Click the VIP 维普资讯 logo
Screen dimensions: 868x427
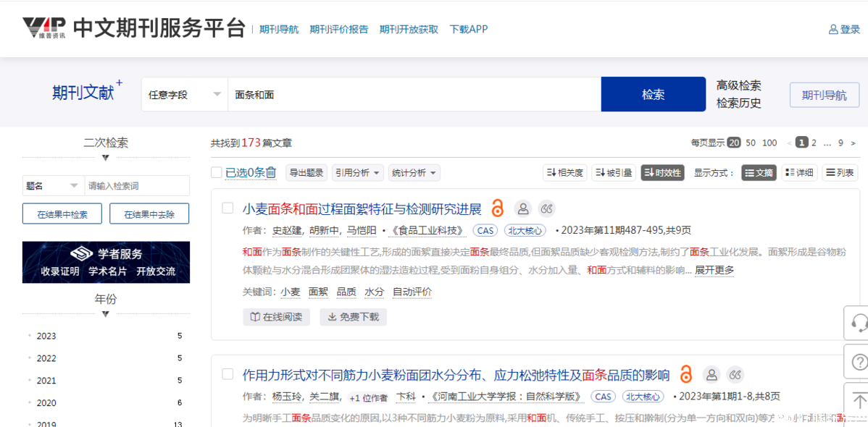[44, 29]
